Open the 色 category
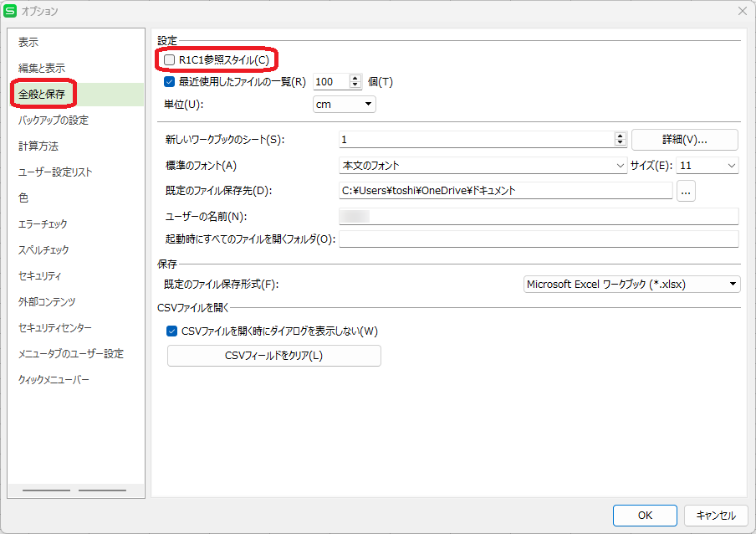756x534 pixels. (x=23, y=198)
